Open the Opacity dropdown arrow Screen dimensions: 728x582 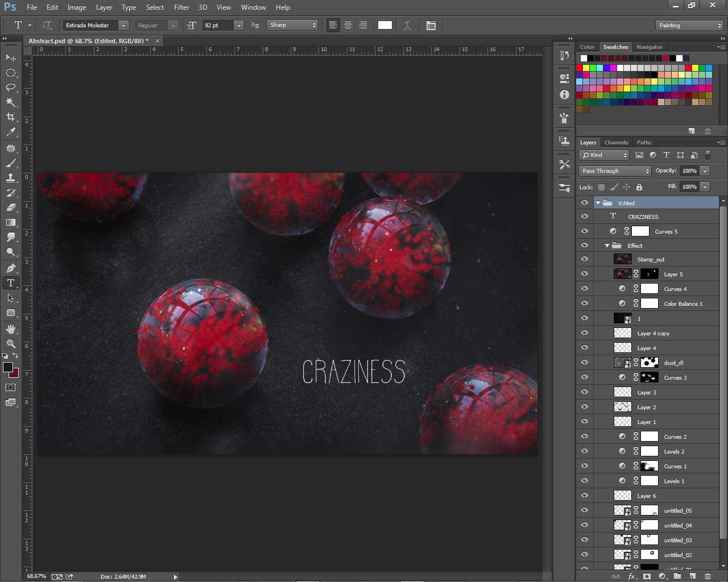[x=705, y=171]
